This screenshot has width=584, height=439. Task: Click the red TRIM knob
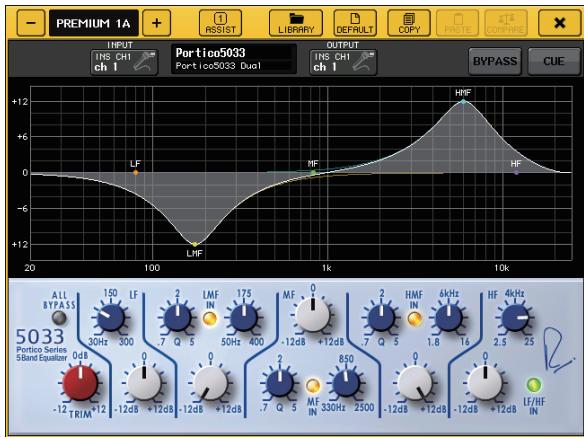tap(80, 383)
